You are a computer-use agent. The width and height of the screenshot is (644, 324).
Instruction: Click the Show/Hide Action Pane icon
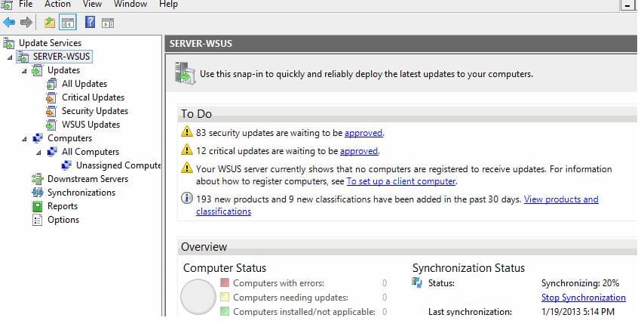[x=107, y=23]
